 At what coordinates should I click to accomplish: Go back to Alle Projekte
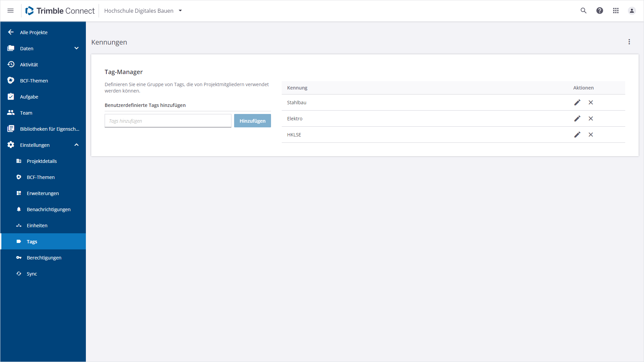pos(34,33)
